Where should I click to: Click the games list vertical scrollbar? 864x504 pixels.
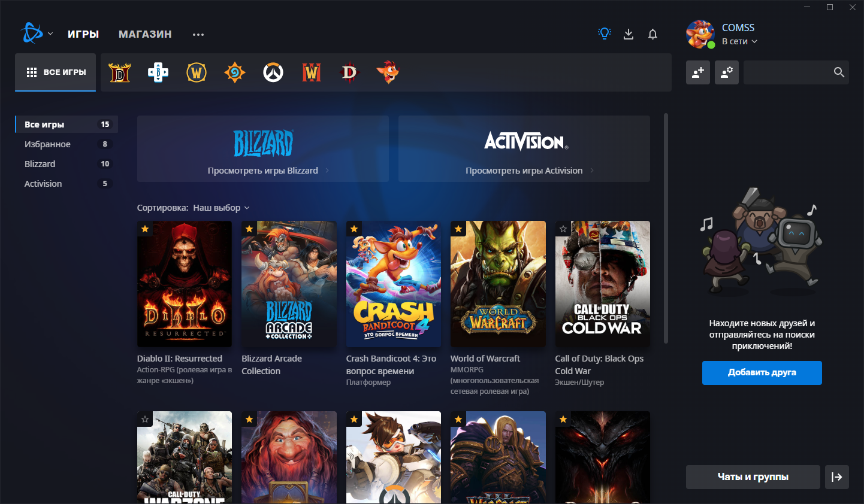pyautogui.click(x=666, y=228)
